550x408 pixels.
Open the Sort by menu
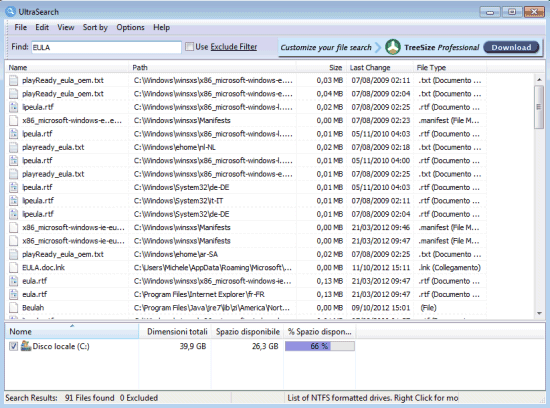(x=95, y=27)
